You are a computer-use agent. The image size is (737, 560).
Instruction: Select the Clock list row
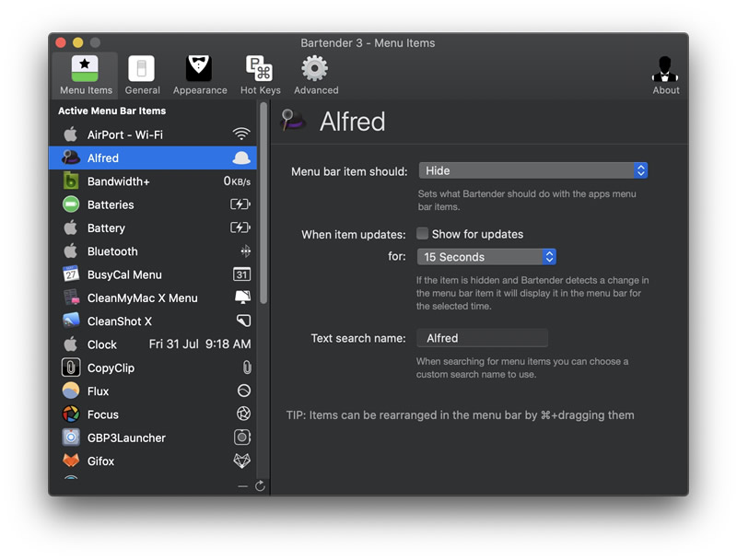coord(153,344)
